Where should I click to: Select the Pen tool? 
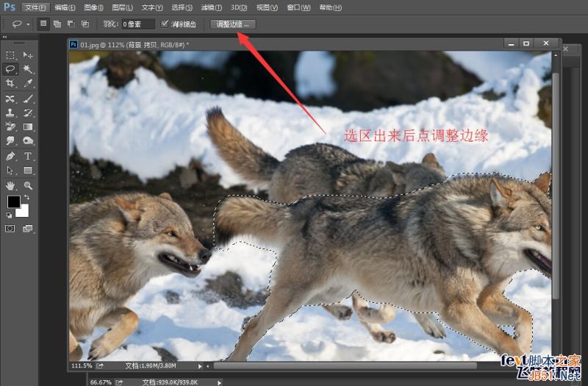coord(10,156)
